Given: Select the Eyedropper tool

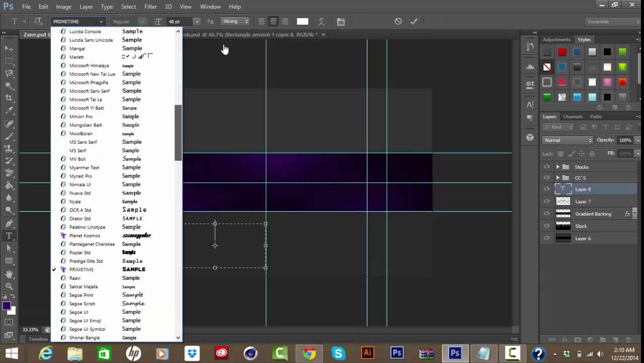Looking at the screenshot, I should [x=9, y=110].
